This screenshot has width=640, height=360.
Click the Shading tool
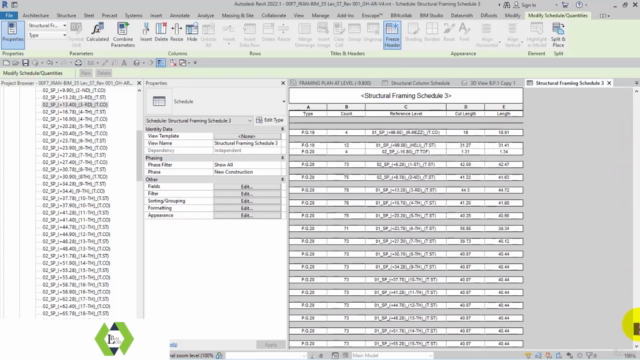pos(413,32)
